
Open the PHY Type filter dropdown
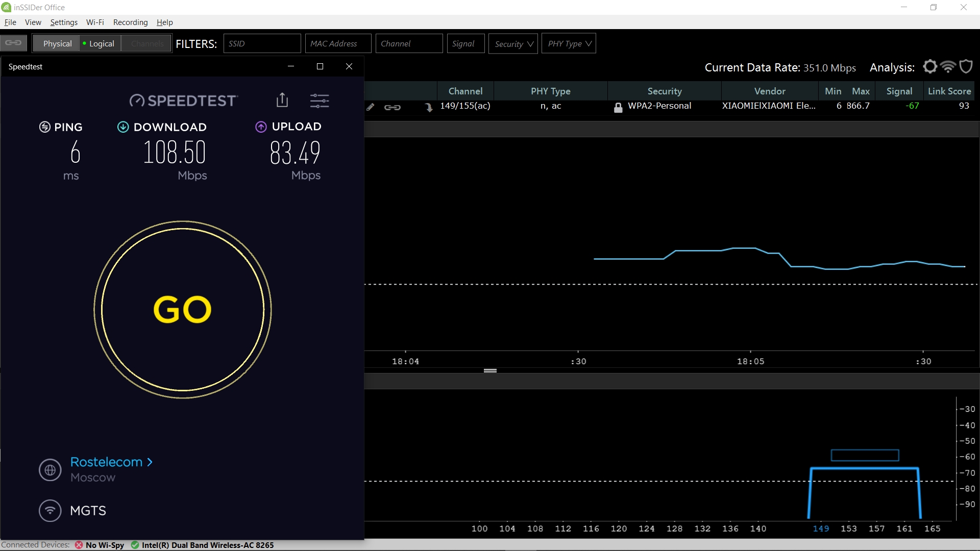(x=569, y=43)
